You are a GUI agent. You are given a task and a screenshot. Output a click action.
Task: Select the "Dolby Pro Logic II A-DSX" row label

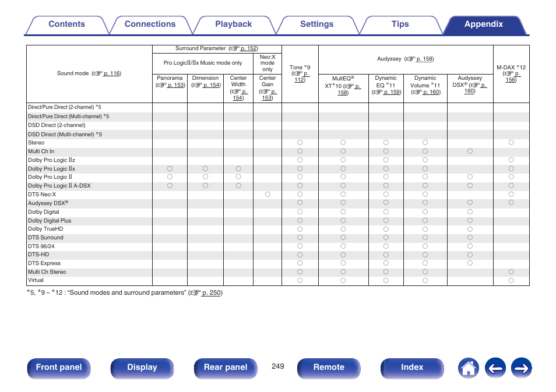coord(59,186)
